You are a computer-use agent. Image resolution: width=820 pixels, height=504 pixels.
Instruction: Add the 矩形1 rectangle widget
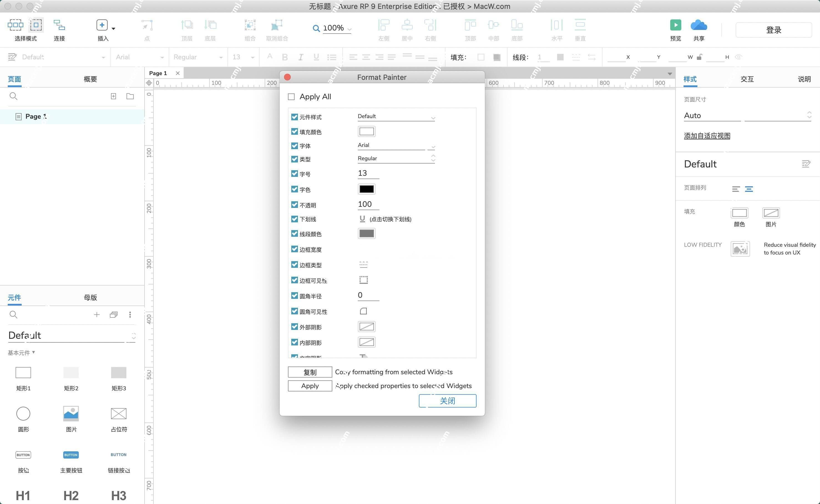(x=23, y=372)
